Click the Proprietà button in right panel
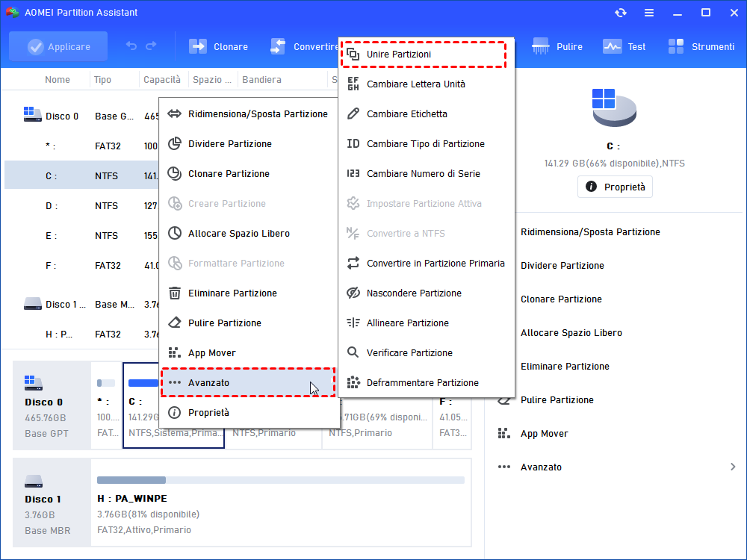This screenshot has height=560, width=747. point(615,187)
